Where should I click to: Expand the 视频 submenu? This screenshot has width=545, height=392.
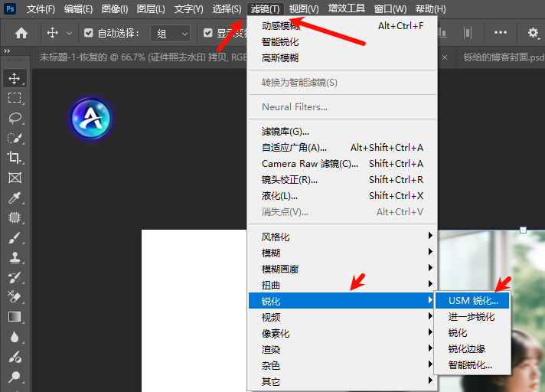pos(342,317)
